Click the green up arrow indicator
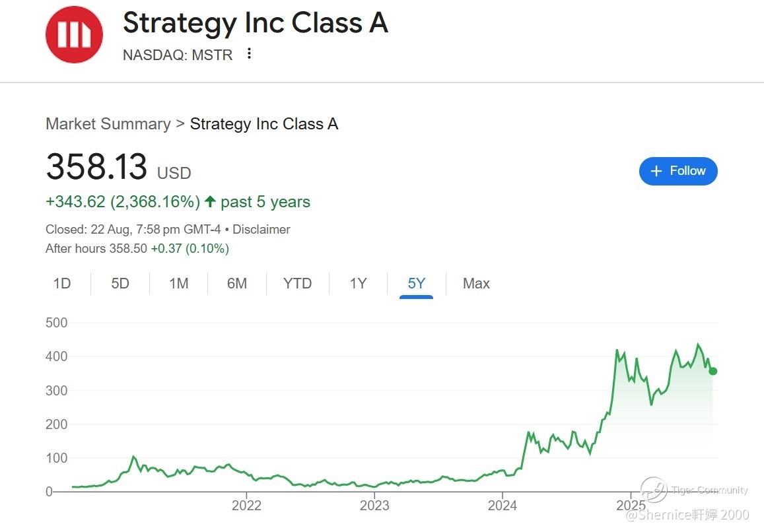 [x=210, y=202]
